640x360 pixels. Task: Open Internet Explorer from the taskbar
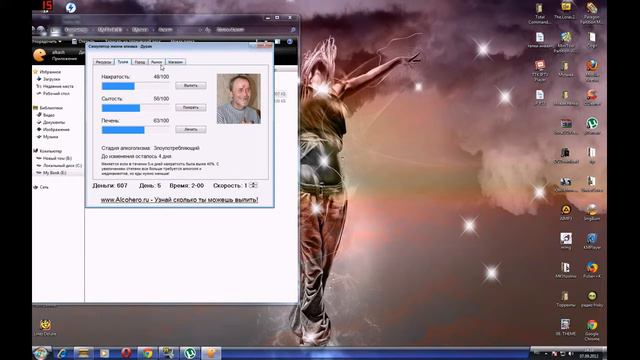tap(62, 353)
